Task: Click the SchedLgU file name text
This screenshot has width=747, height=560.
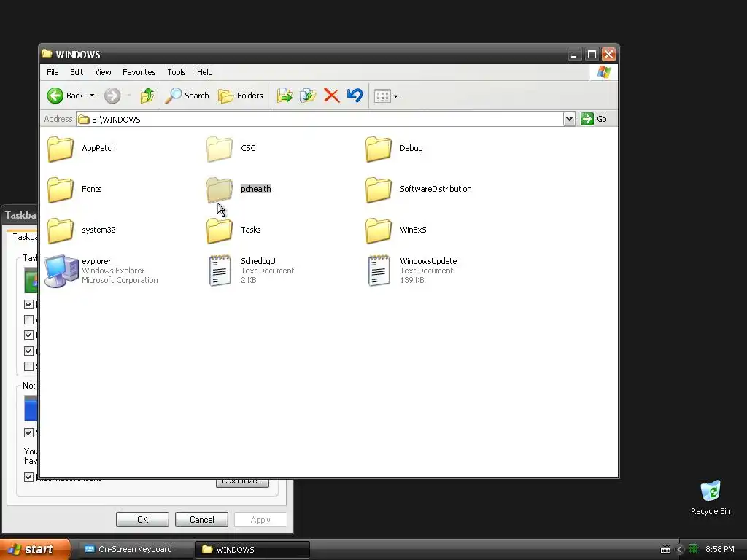Action: point(258,261)
